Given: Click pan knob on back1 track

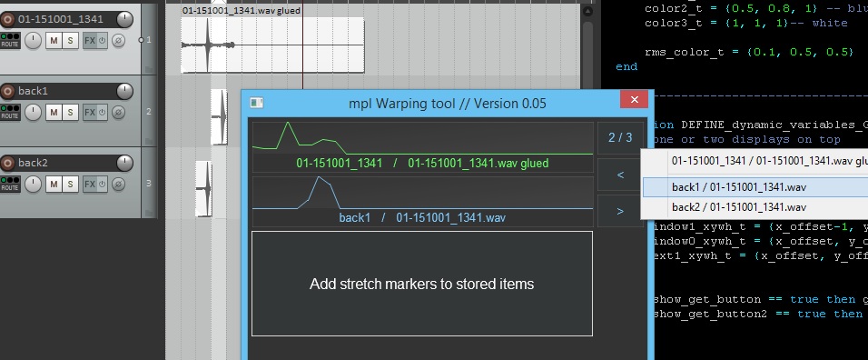Looking at the screenshot, I should (34, 113).
